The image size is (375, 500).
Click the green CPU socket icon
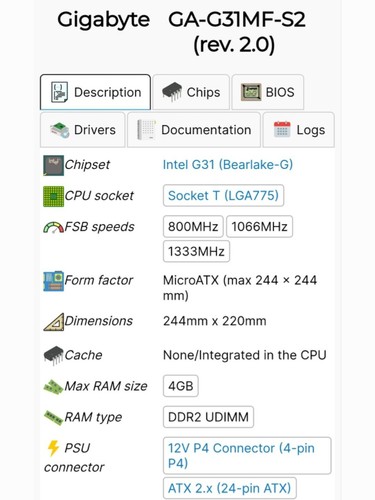[53, 196]
